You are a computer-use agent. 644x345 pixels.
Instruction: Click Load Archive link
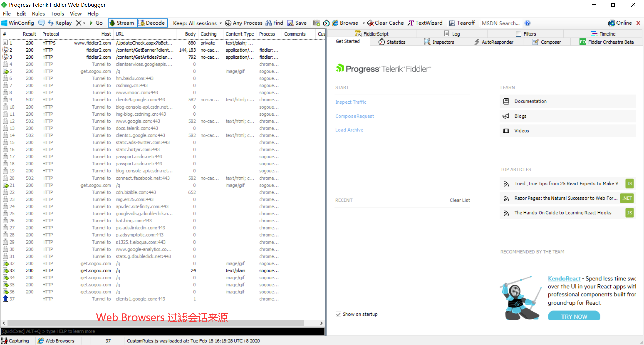click(349, 130)
